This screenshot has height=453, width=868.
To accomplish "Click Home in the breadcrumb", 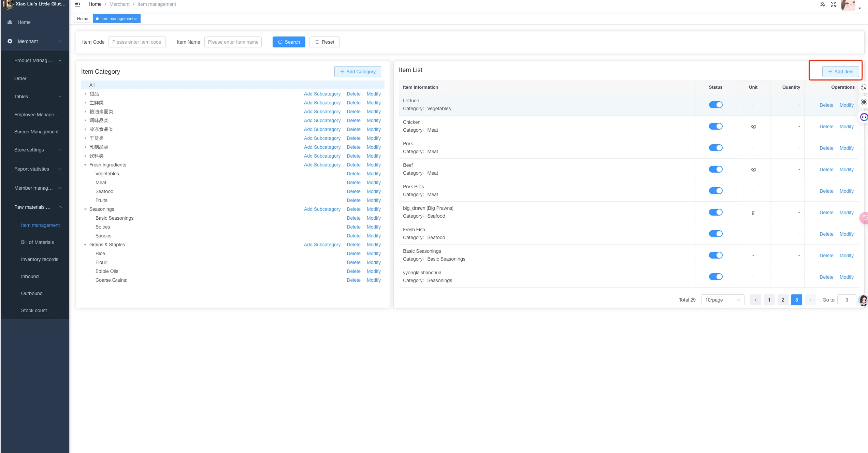I will pyautogui.click(x=95, y=4).
